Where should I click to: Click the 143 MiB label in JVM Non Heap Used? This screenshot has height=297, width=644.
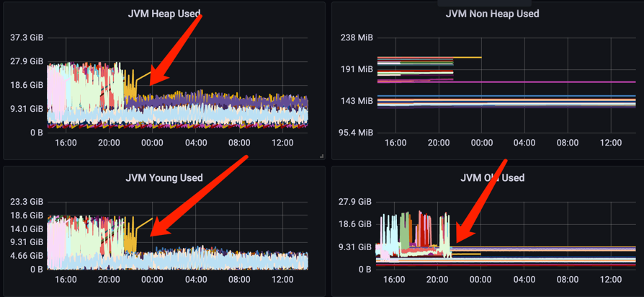pos(357,101)
